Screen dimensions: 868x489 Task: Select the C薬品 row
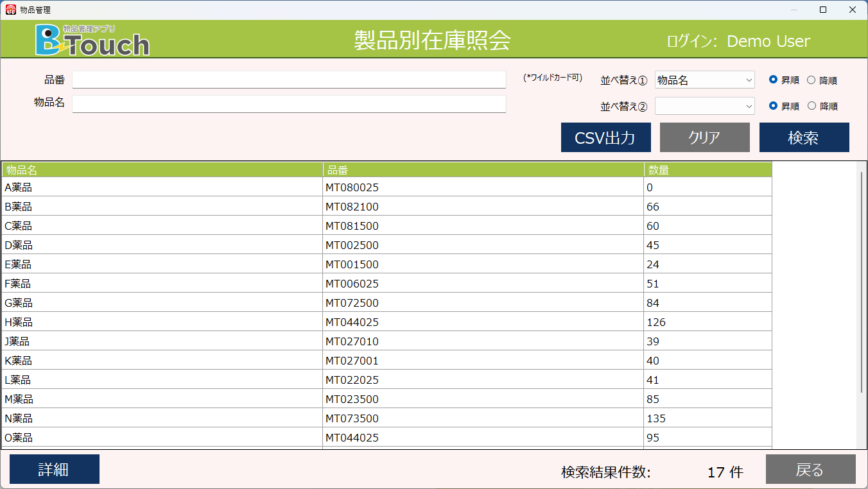tap(386, 226)
